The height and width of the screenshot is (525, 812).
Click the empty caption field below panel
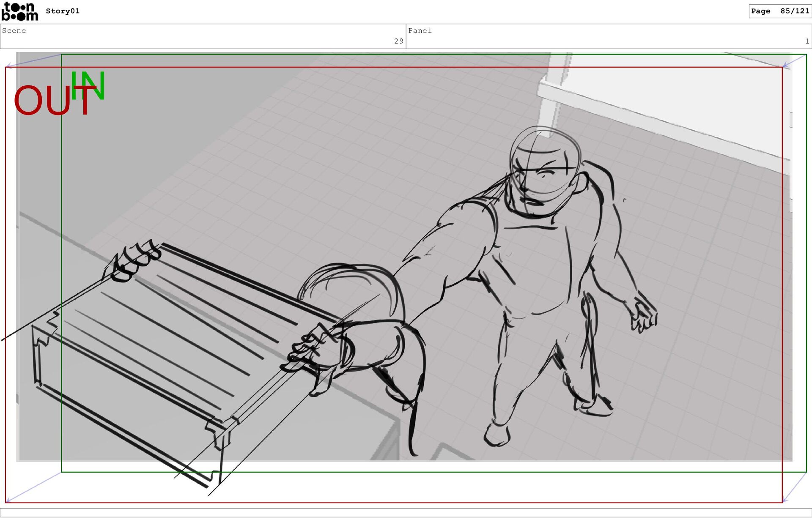coord(406,512)
